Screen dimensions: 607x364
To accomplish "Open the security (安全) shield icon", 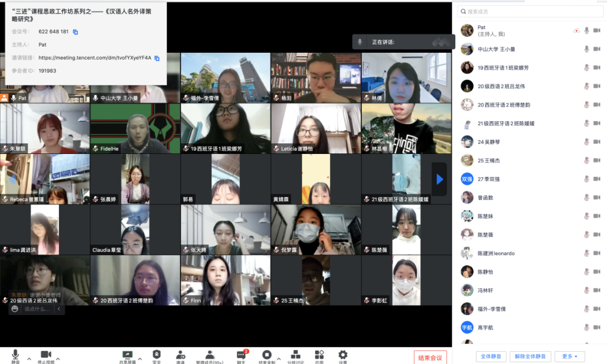I will pyautogui.click(x=157, y=355).
